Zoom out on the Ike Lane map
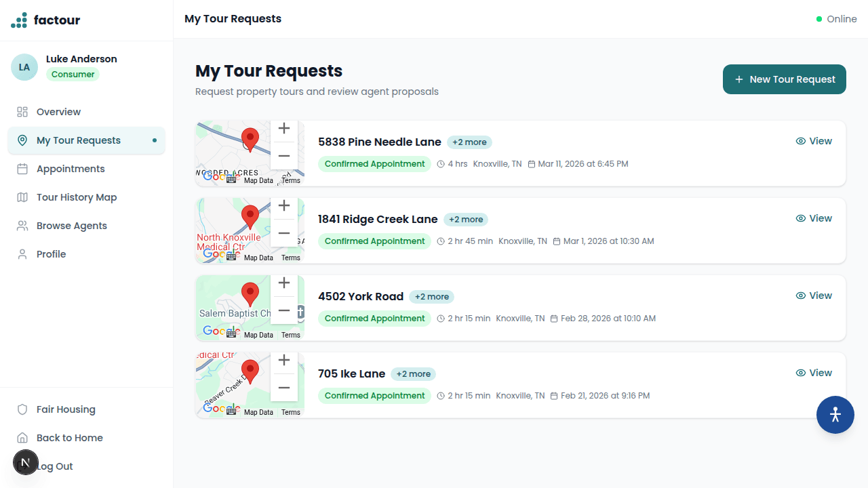Viewport: 868px width, 488px height. click(x=284, y=388)
